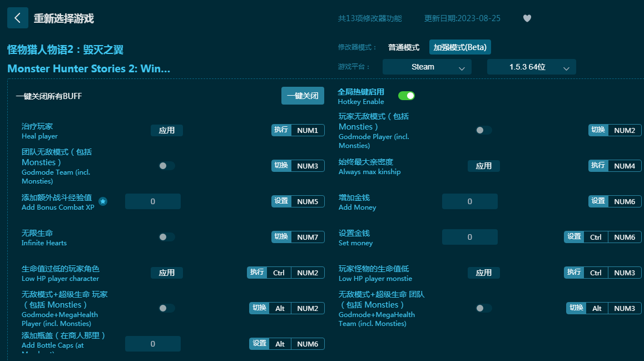The height and width of the screenshot is (361, 644).
Task: Turn on Infinite Hearts toggle
Action: click(166, 237)
